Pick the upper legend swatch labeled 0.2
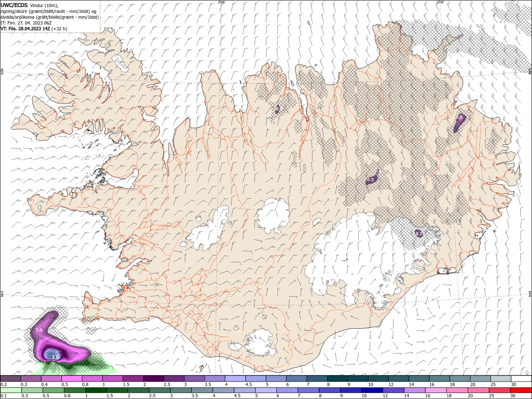Image resolution: width=532 pixels, height=399 pixels. 10,378
